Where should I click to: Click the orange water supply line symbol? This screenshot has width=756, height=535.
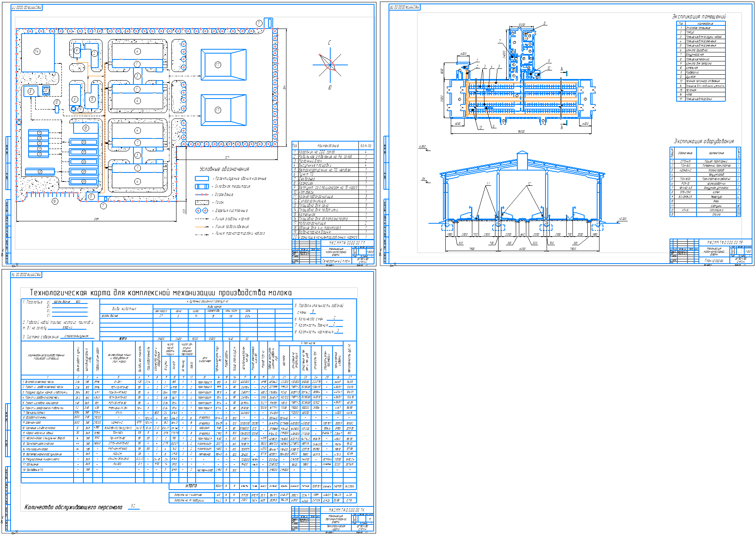click(202, 226)
